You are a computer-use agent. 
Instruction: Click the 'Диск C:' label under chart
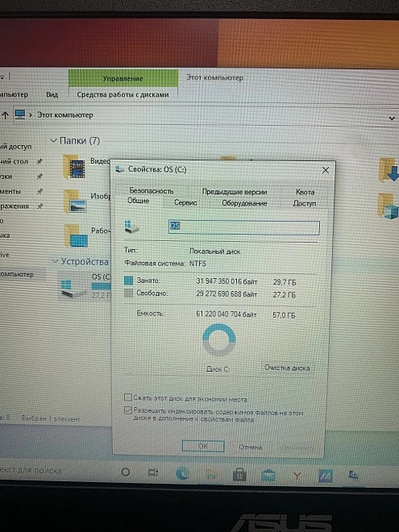pos(218,369)
